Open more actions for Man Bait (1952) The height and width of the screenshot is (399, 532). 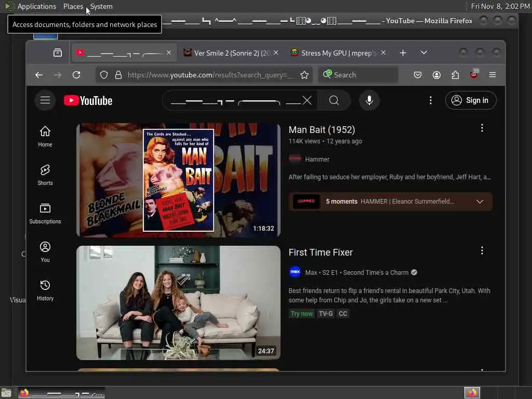[482, 128]
